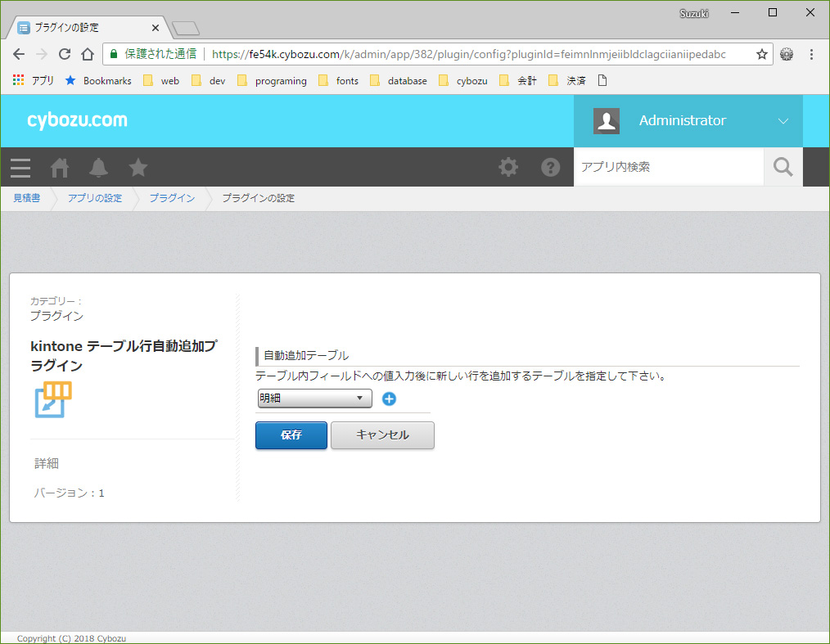Click the 詳細 details text

tap(47, 463)
